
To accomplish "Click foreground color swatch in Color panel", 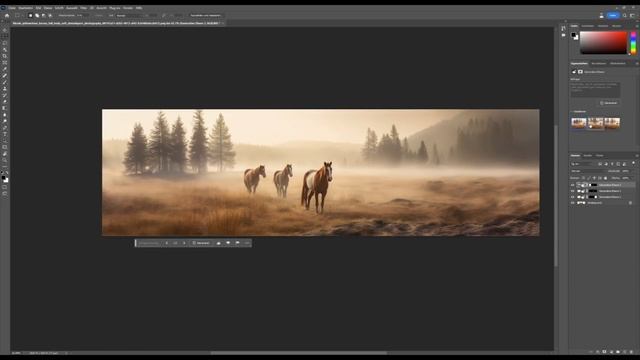I will pyautogui.click(x=574, y=36).
